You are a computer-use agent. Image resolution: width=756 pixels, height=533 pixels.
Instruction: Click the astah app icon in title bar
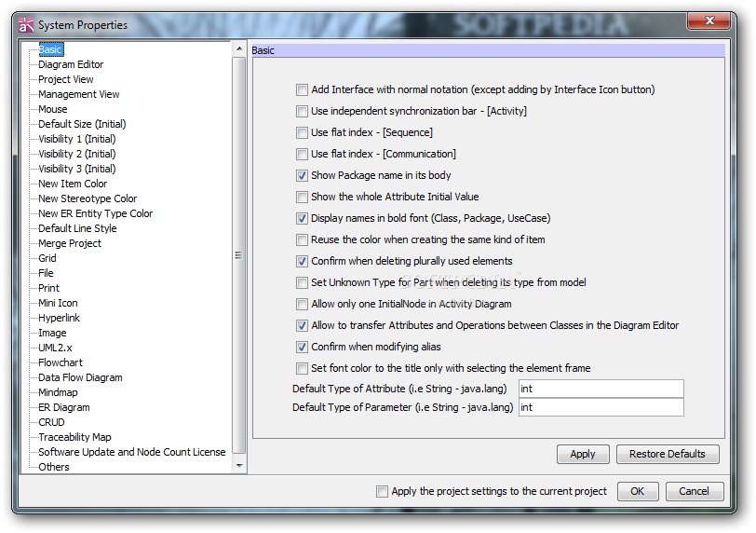(26, 24)
